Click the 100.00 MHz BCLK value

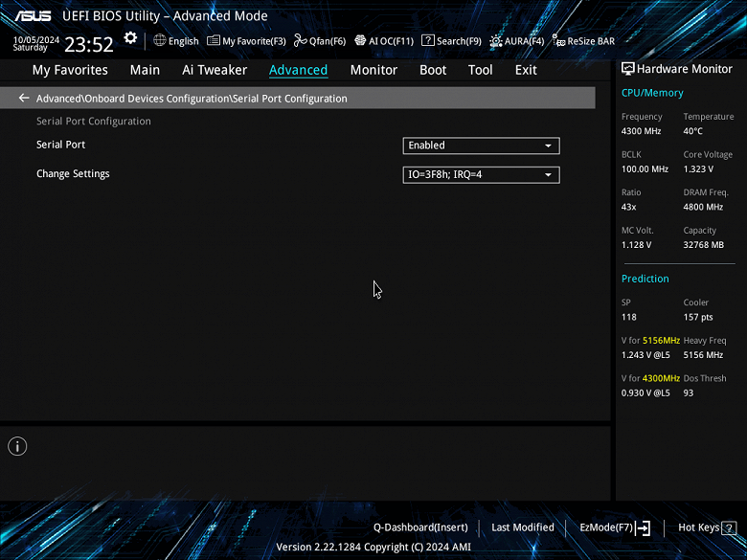(645, 169)
